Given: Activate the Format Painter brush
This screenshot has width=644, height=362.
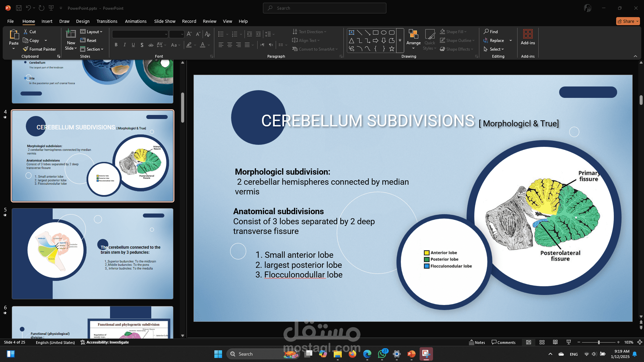Looking at the screenshot, I should click(x=39, y=49).
